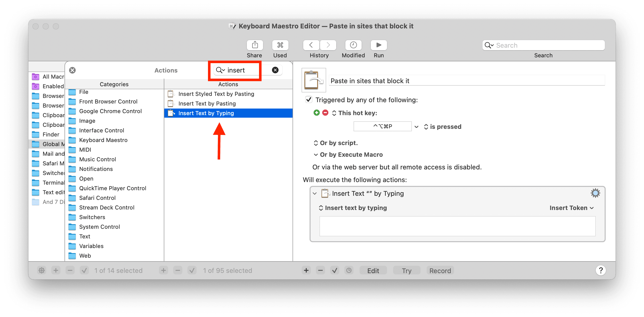Select the All Macros smart group

(47, 77)
